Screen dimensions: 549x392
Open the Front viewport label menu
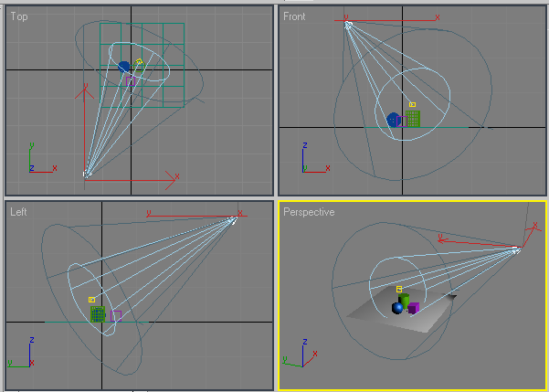(295, 16)
